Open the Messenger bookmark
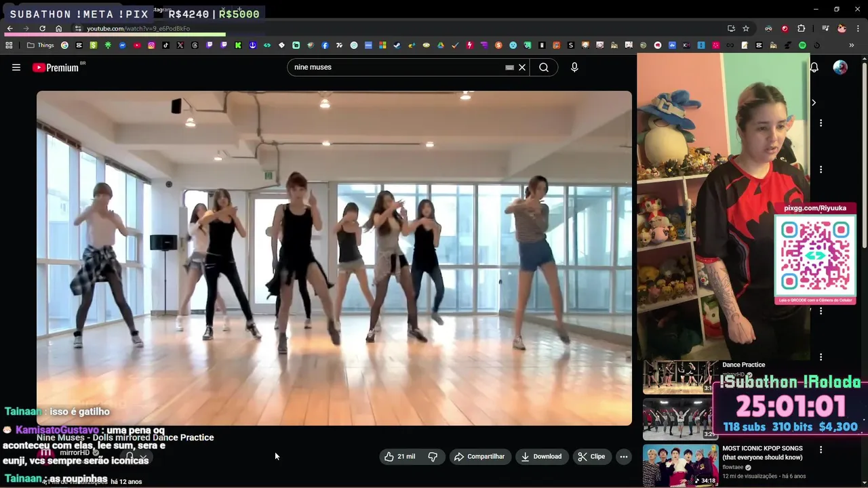The image size is (868, 488). click(122, 45)
